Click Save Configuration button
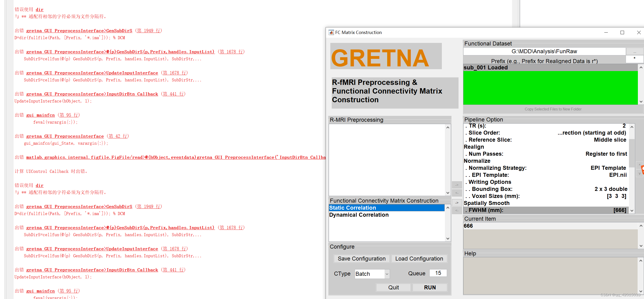 (x=361, y=258)
